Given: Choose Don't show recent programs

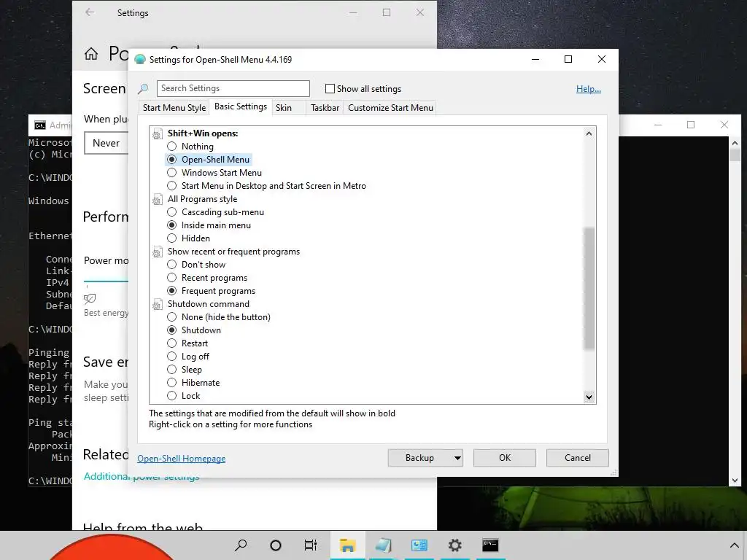Looking at the screenshot, I should click(171, 265).
